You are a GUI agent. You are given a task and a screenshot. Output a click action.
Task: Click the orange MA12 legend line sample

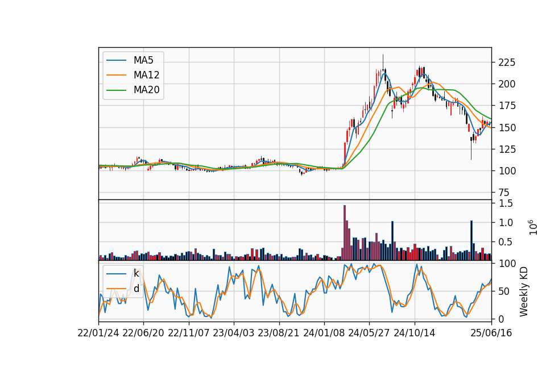pos(116,75)
